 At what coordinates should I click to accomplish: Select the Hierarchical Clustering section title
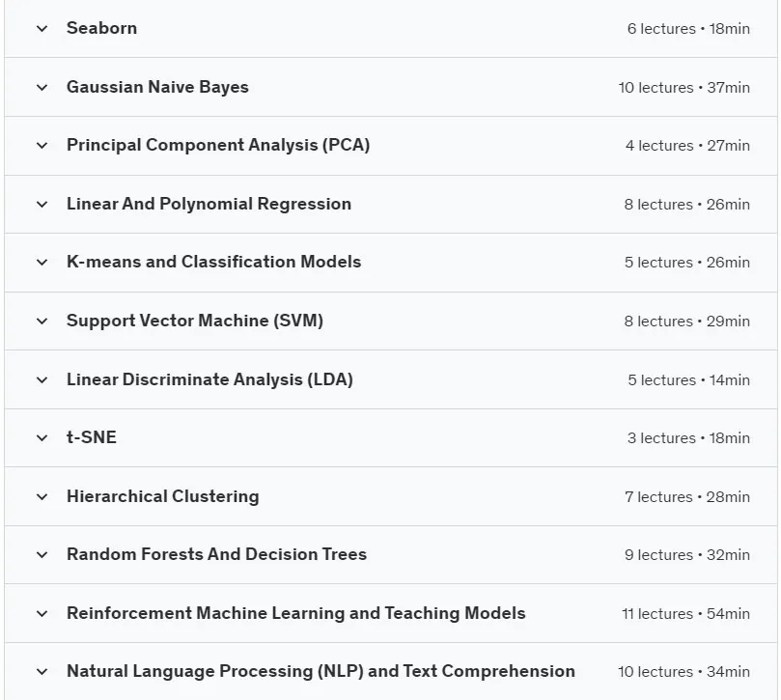[163, 496]
